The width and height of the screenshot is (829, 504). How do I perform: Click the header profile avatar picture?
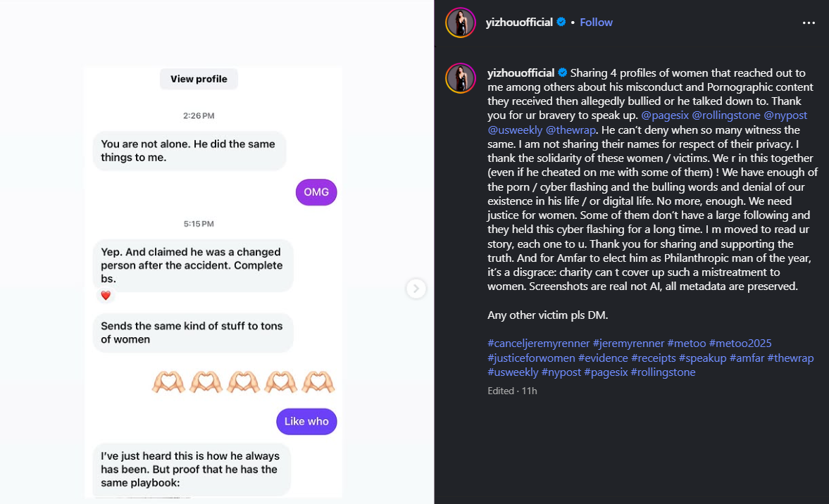461,23
